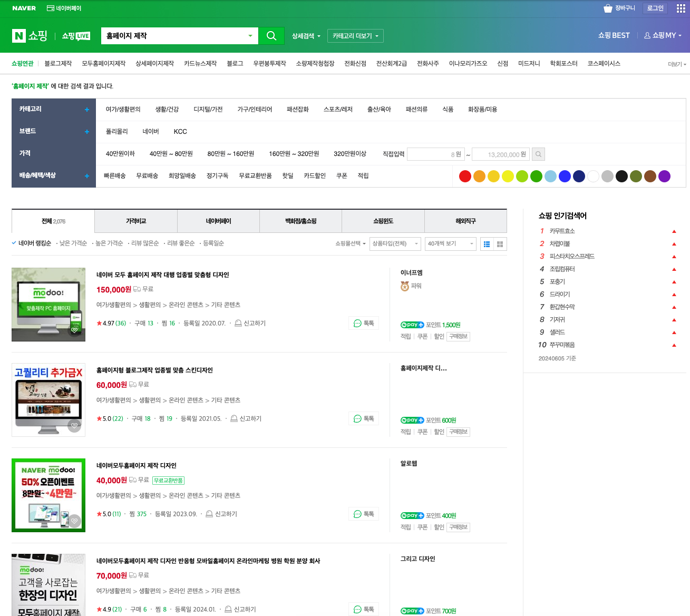Image resolution: width=690 pixels, height=616 pixels.
Task: Open the 상품타입(전체) dropdown
Action: pos(395,244)
